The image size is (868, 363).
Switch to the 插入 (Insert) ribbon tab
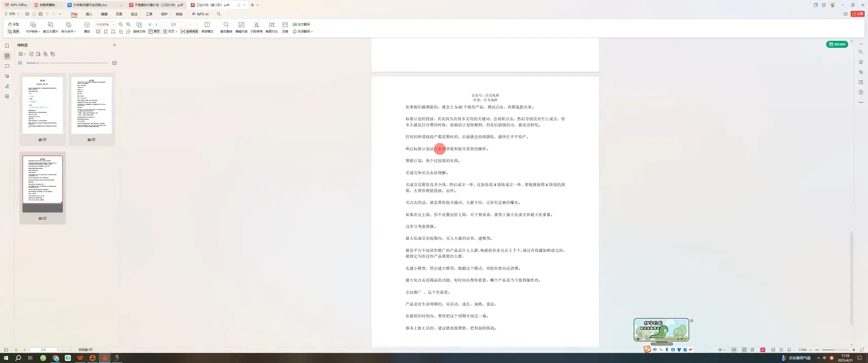coord(89,14)
